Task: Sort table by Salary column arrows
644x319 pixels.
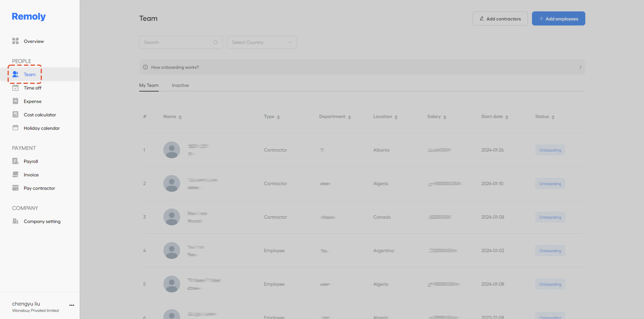Action: click(445, 117)
